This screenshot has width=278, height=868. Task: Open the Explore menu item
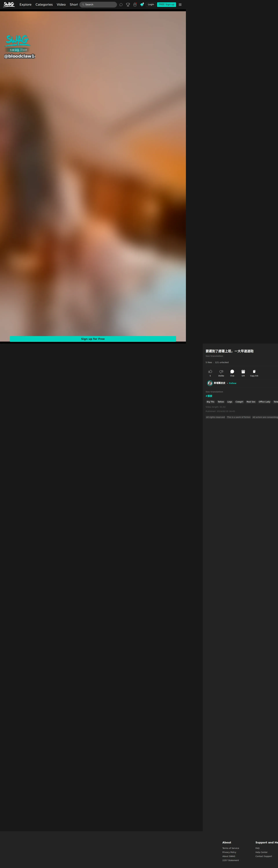(x=25, y=5)
